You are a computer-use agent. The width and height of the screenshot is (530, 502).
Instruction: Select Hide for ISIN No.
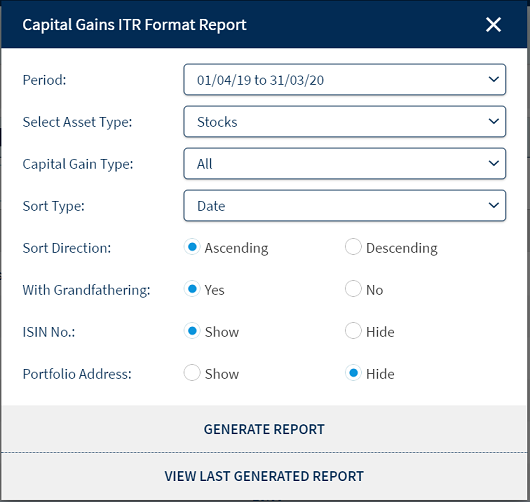point(353,331)
